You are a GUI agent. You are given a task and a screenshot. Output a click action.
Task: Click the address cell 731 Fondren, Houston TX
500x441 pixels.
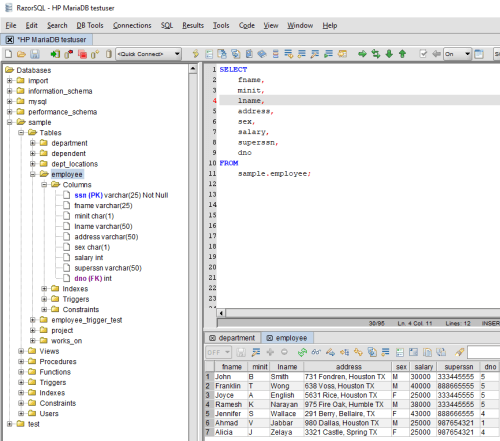347,377
